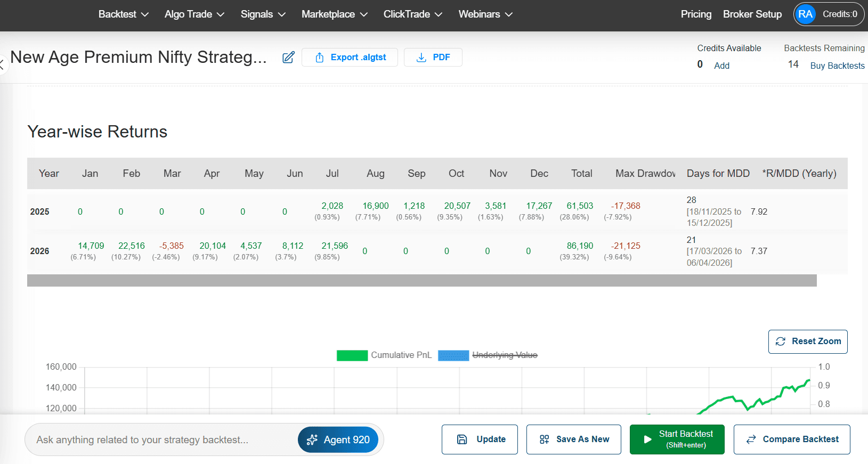
Task: Click the Days for MDD column header
Action: click(718, 174)
